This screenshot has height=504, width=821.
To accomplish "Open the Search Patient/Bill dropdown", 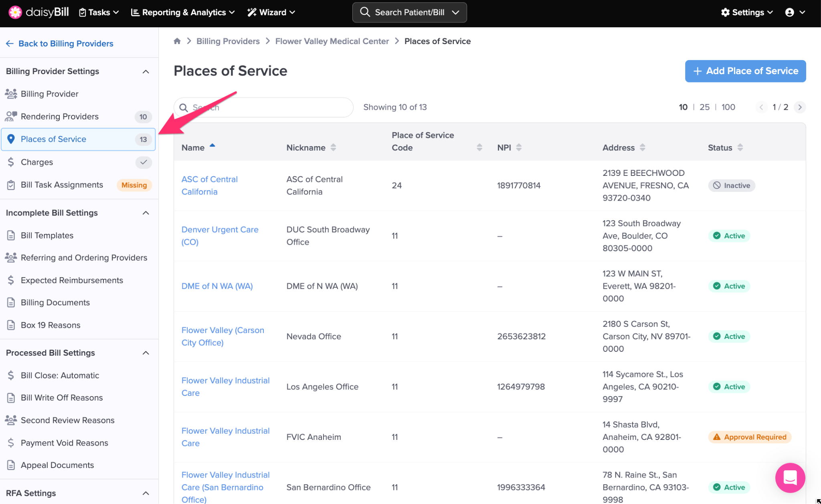I will 409,12.
